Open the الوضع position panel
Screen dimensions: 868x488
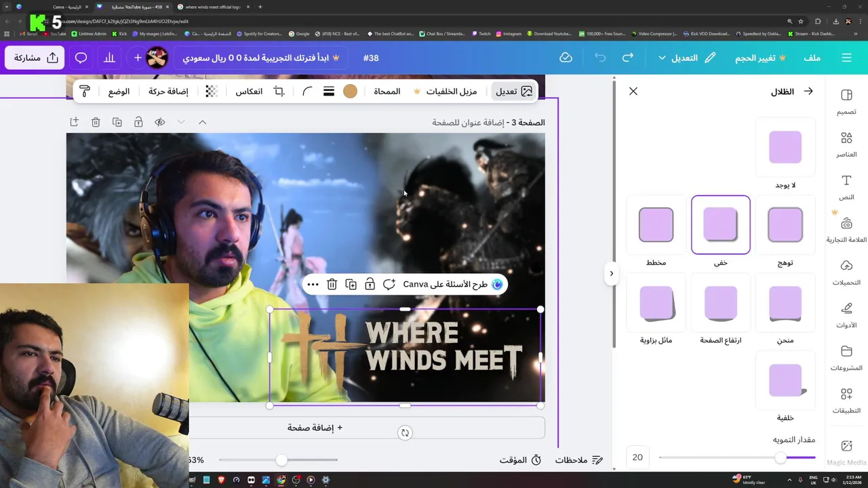(119, 91)
